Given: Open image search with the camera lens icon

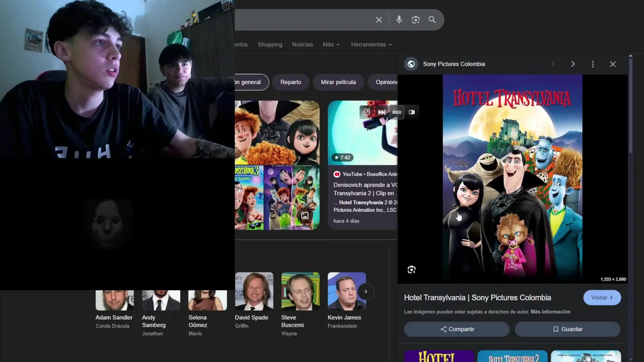Looking at the screenshot, I should point(416,20).
